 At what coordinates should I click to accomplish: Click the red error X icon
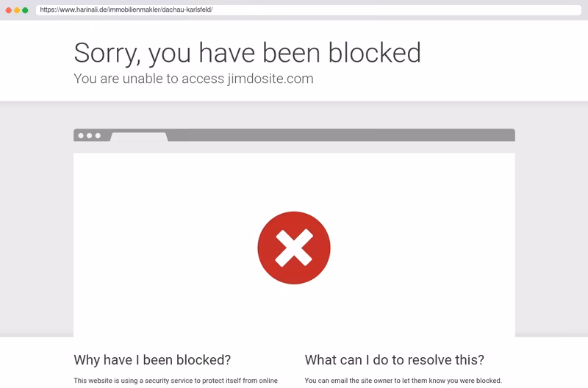tap(293, 248)
